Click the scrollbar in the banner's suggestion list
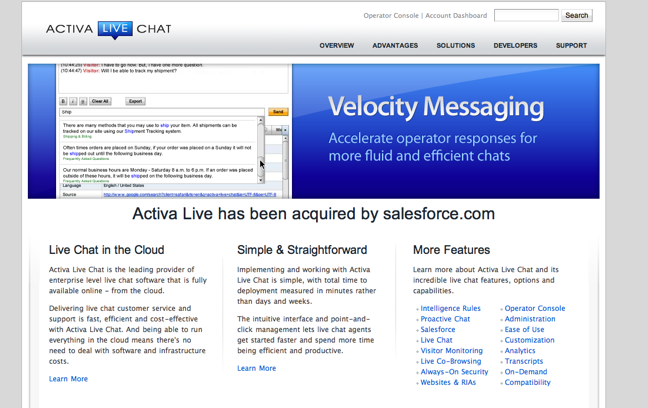648x408 pixels. pos(261,150)
